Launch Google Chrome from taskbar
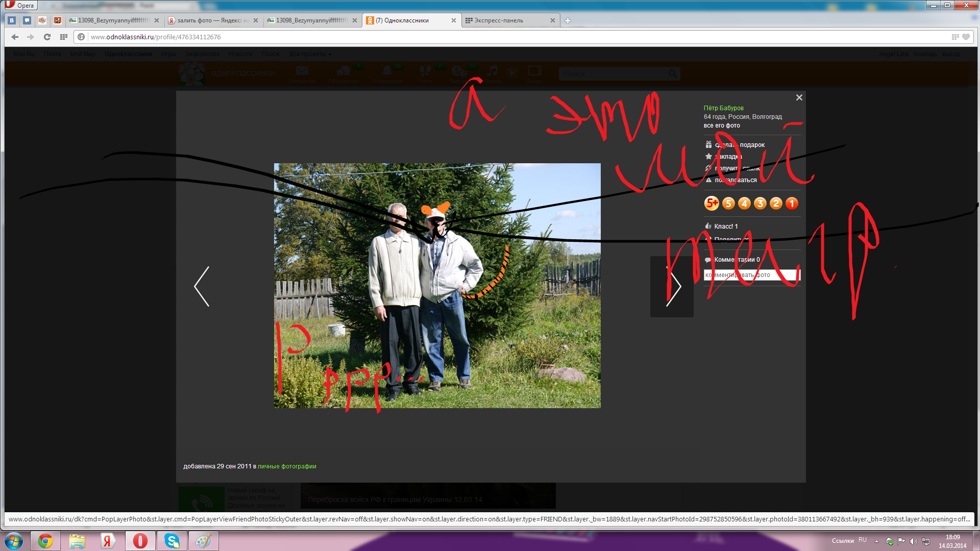This screenshot has height=551, width=980. coord(45,541)
